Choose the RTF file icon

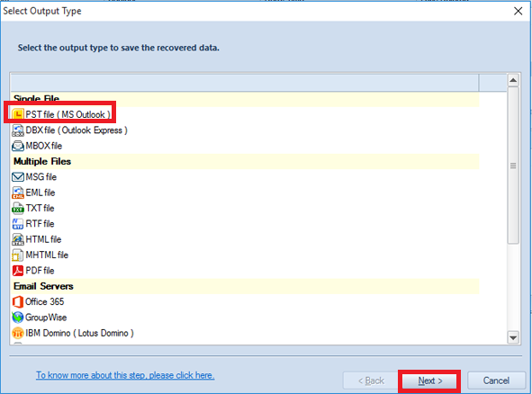click(x=18, y=224)
